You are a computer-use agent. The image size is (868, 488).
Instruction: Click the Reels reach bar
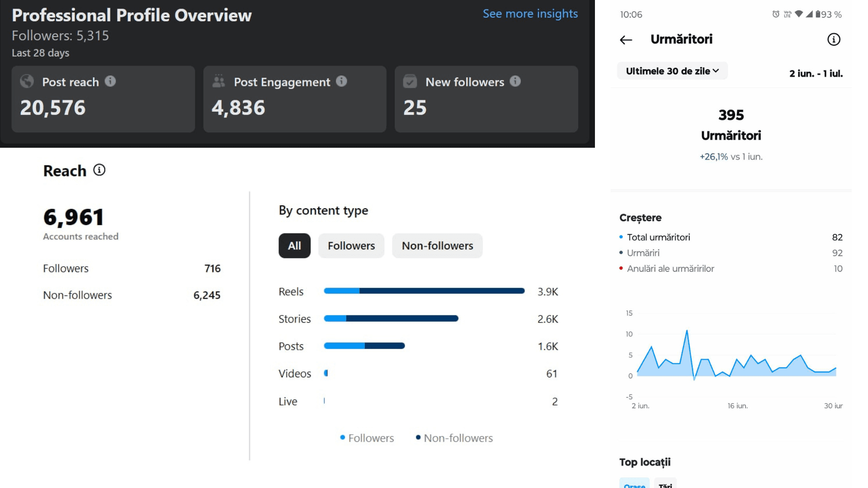424,291
